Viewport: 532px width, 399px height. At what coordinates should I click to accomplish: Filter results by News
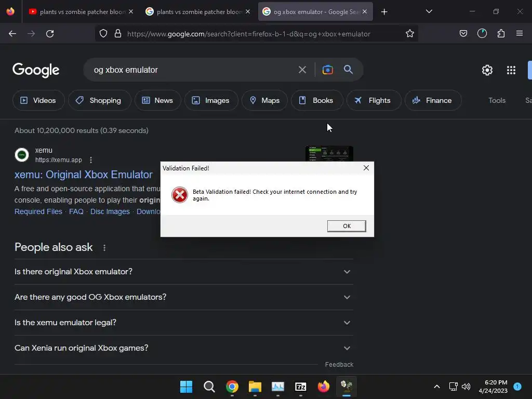(x=158, y=100)
